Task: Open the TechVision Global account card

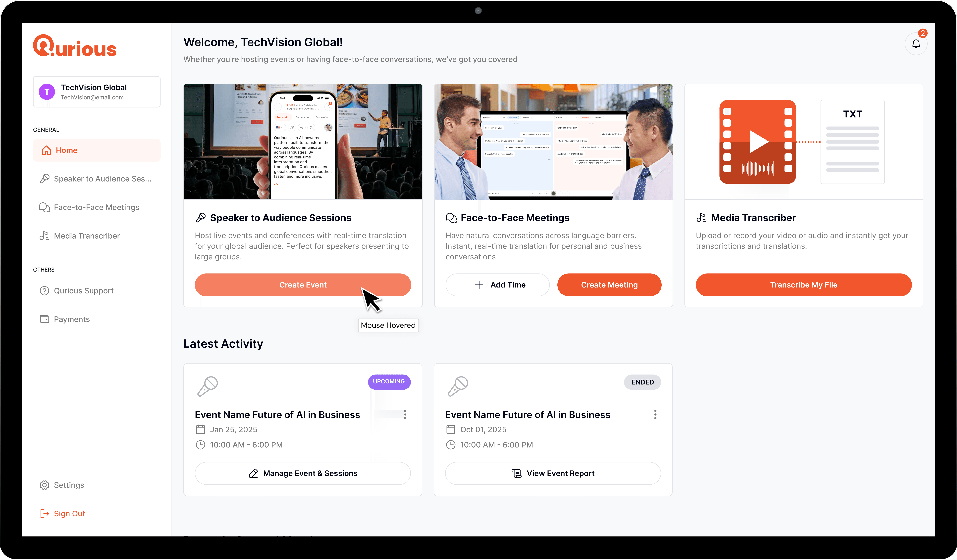Action: [x=97, y=92]
